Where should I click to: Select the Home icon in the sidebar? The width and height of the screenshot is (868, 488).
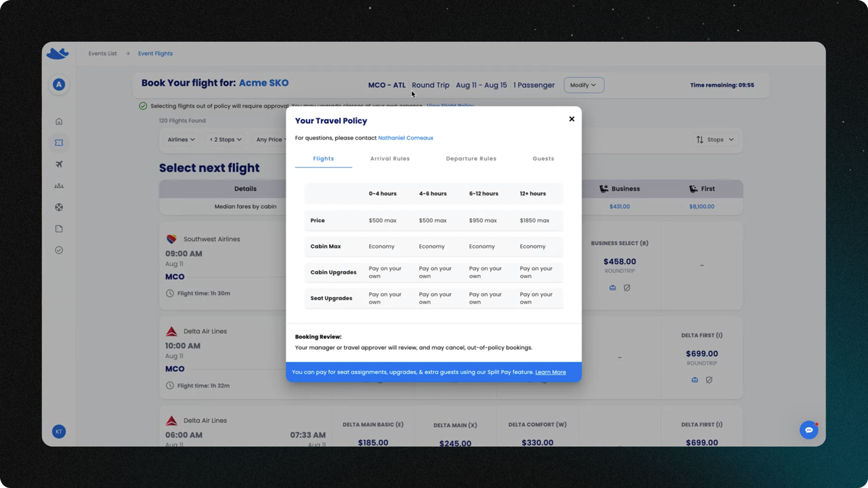tap(59, 121)
